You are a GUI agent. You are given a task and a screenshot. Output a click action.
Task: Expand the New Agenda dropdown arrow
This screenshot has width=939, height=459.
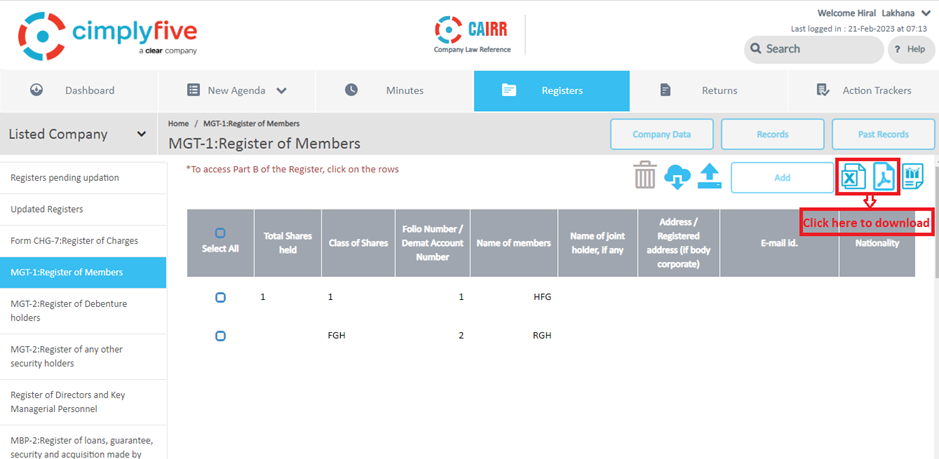[x=281, y=91]
